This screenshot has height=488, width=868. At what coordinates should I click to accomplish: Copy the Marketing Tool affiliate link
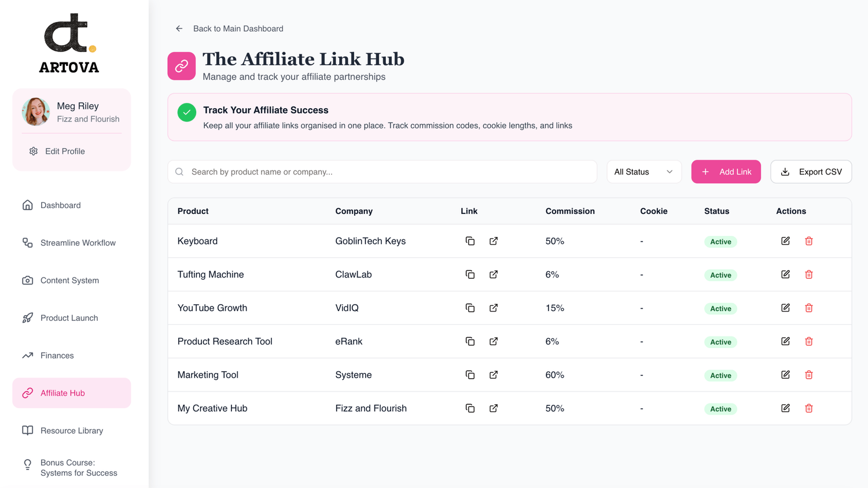click(470, 375)
